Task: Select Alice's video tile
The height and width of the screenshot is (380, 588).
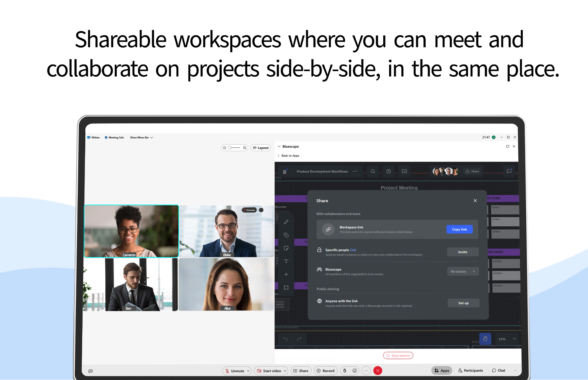Action: (226, 285)
